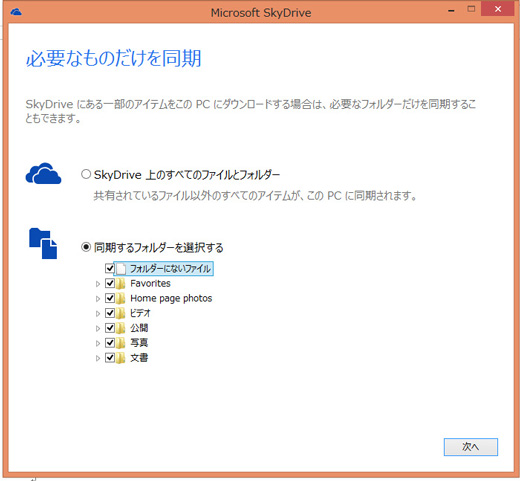
Task: Maximize the Microsoft SkyDrive window
Action: pos(471,9)
